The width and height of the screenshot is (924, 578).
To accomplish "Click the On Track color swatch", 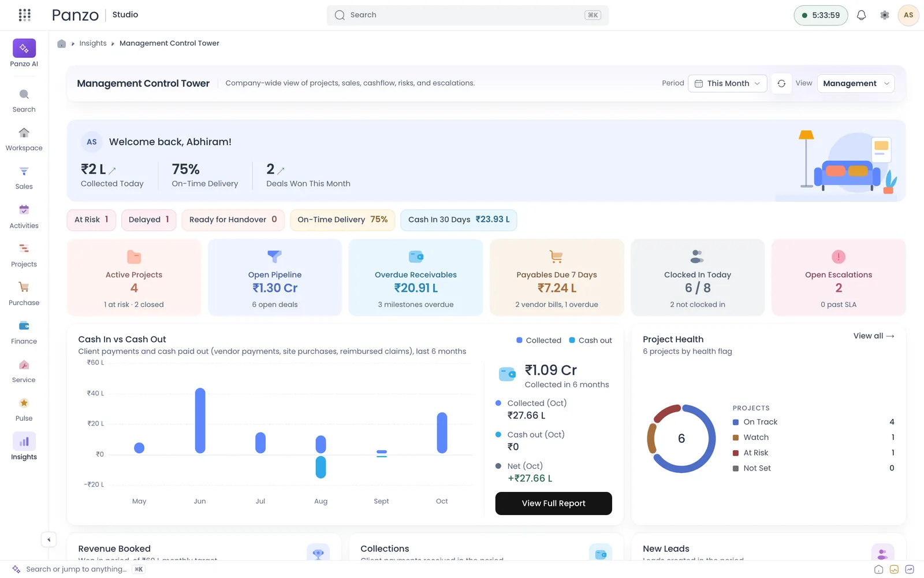I will (736, 422).
